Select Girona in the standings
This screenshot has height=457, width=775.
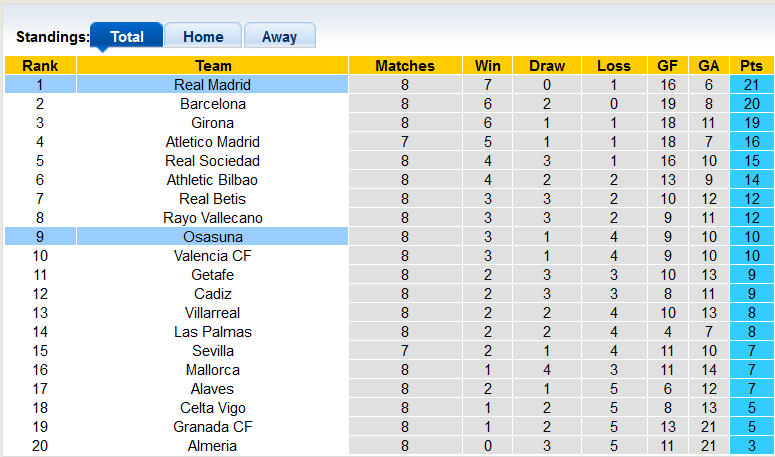coord(213,123)
